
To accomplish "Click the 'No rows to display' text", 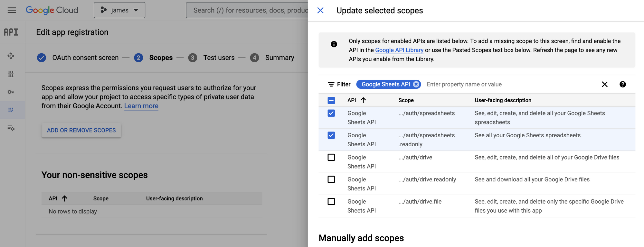I will pyautogui.click(x=73, y=211).
